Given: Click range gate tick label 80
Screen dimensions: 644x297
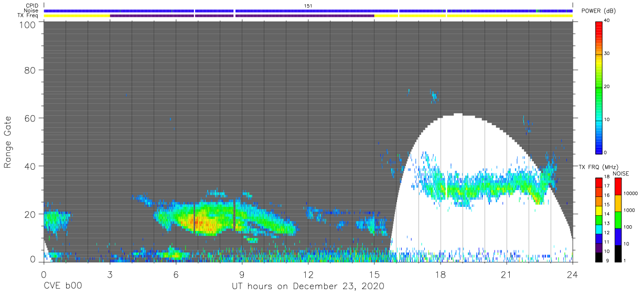Looking at the screenshot, I should (x=30, y=70).
